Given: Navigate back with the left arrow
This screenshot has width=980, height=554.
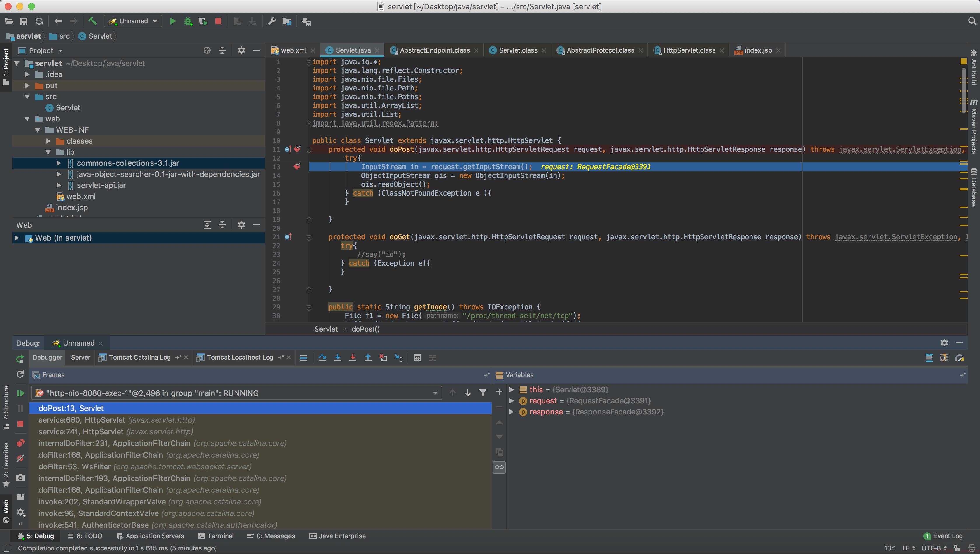Looking at the screenshot, I should (x=58, y=21).
